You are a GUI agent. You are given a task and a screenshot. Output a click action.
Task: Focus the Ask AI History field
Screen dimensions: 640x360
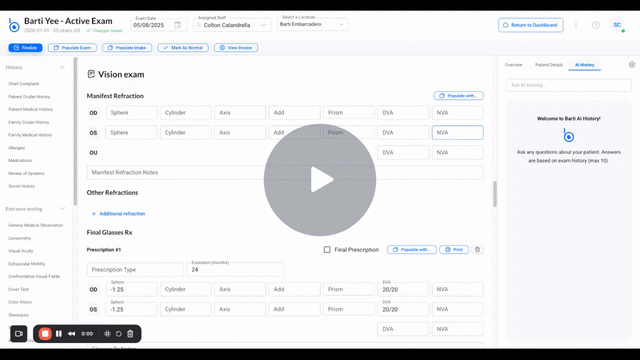569,85
